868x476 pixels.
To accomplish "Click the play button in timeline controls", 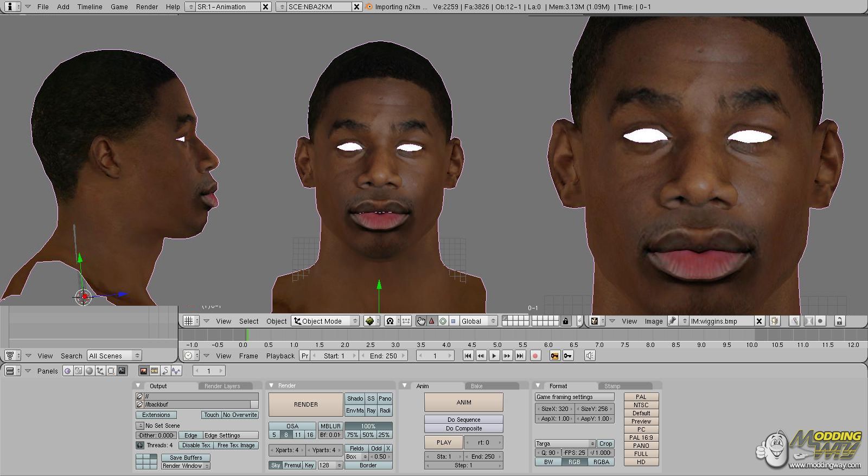I will click(x=494, y=356).
